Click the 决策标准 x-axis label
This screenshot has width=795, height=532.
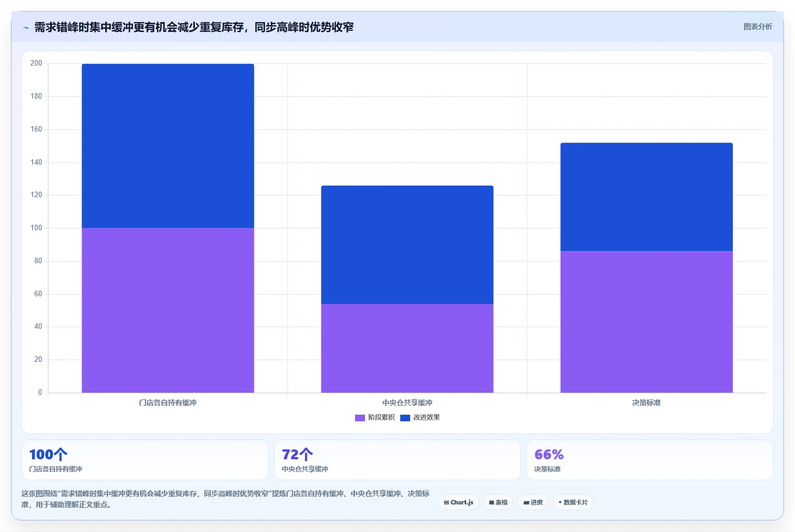tap(646, 403)
